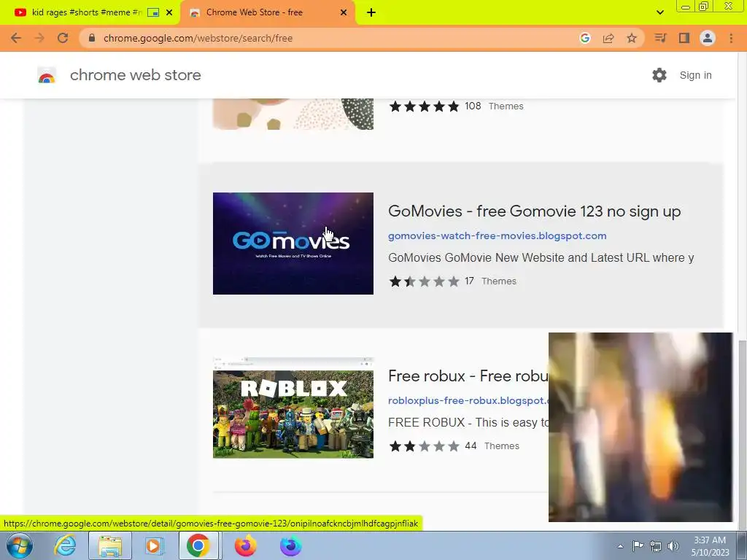Click the 17 review count for GoMovies
747x560 pixels.
point(469,281)
